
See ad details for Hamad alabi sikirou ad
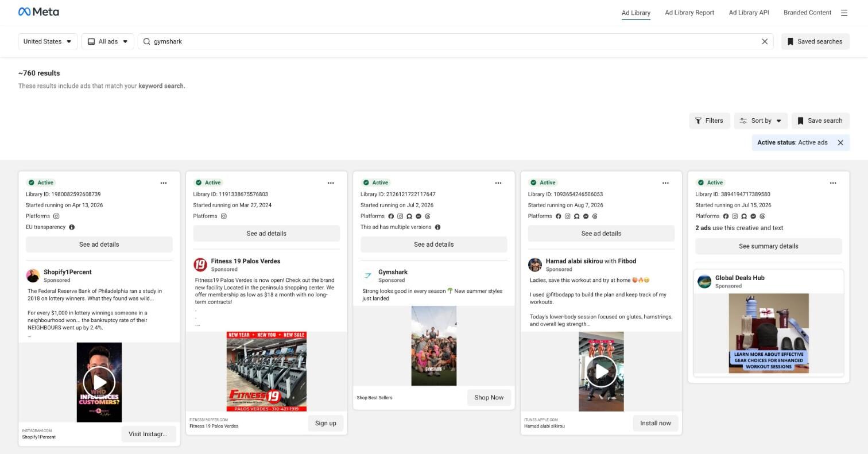601,234
